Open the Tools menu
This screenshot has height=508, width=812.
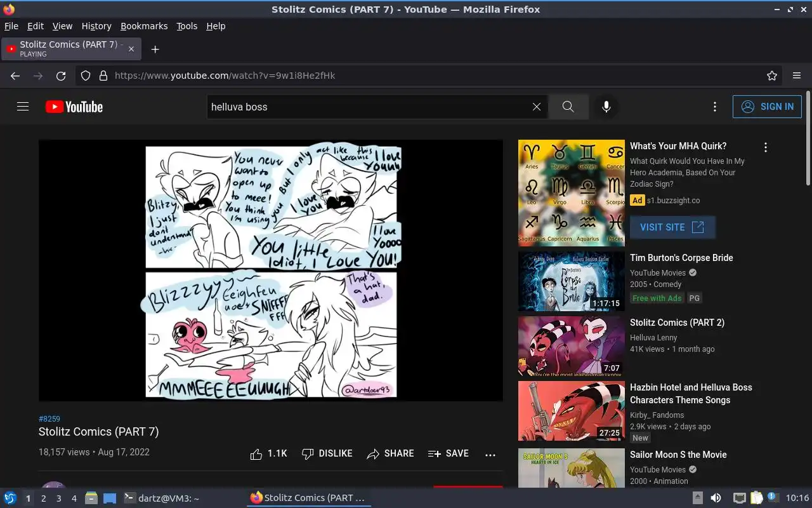[187, 26]
